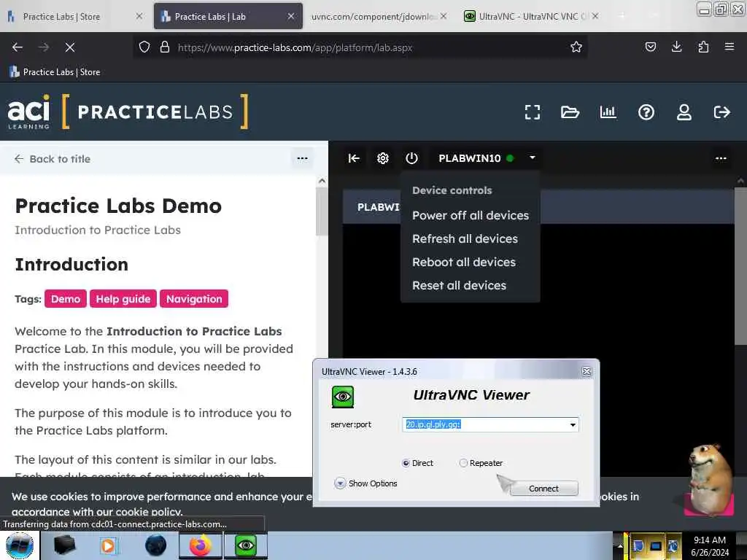Click the lab guide vertical scrollbar
Image resolution: width=747 pixels, height=560 pixels.
(322, 211)
